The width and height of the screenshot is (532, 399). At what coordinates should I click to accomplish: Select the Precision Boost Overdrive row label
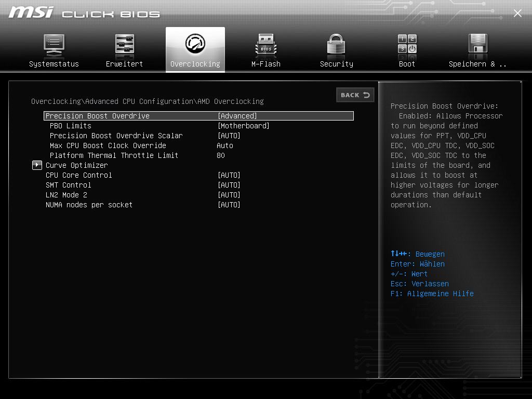click(x=97, y=116)
